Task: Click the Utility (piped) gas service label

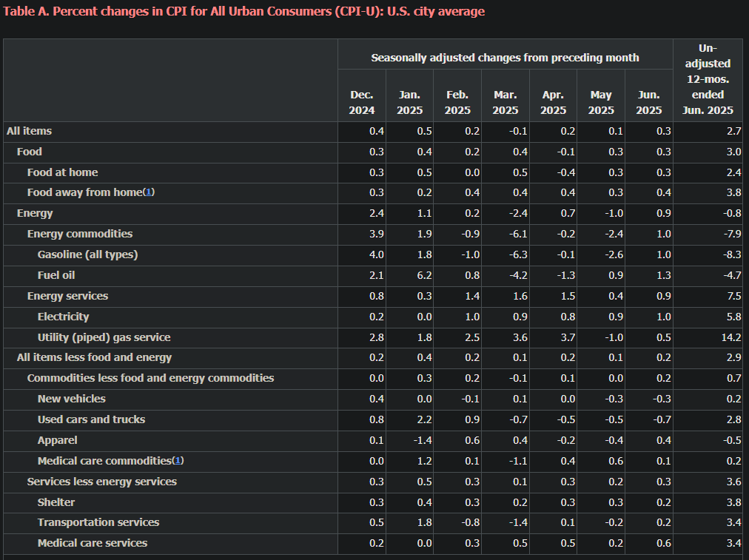Action: 104,337
